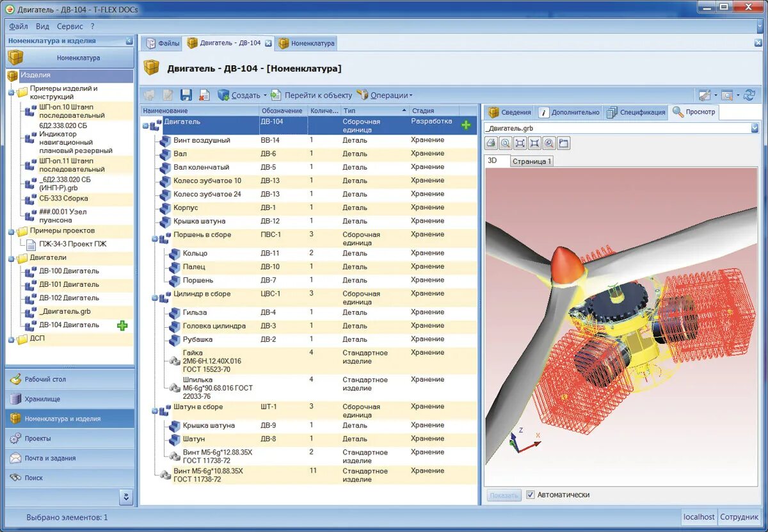768x532 pixels.
Task: Open the Операции dropdown menu
Action: tap(384, 95)
